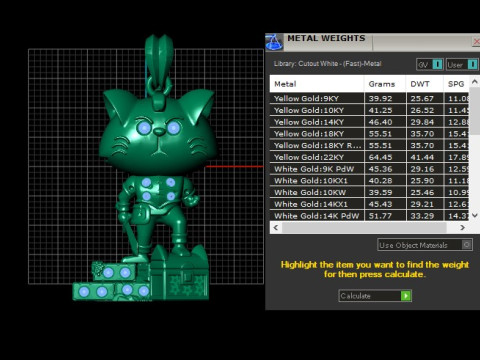This screenshot has height=360, width=480.
Task: Sort by the Metal column header
Action: pyautogui.click(x=317, y=84)
